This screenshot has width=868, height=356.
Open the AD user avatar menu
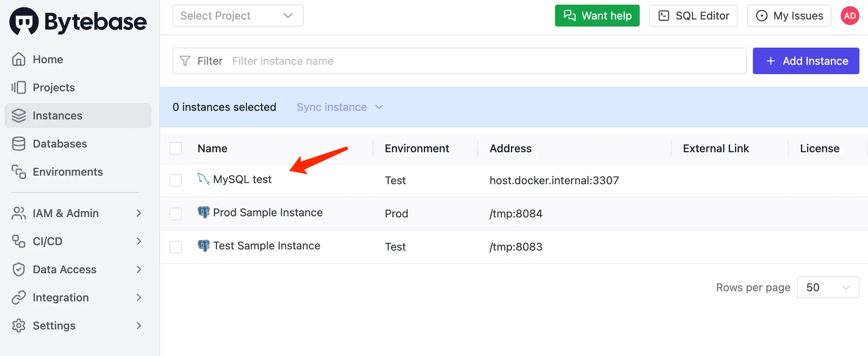850,16
